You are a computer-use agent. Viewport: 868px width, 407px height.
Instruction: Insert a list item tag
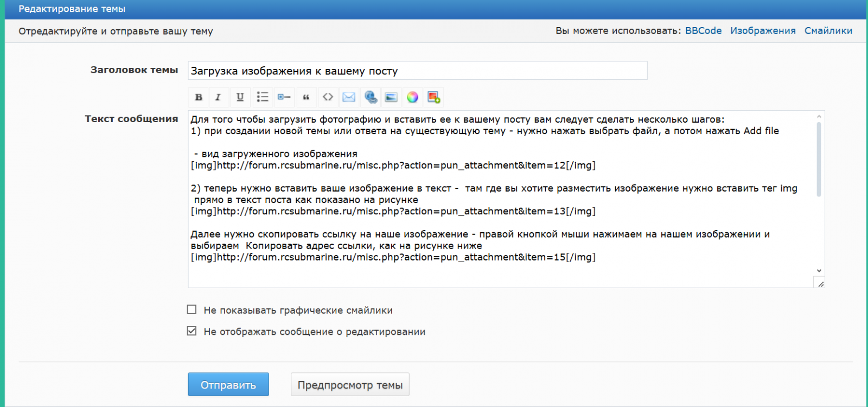pyautogui.click(x=284, y=97)
